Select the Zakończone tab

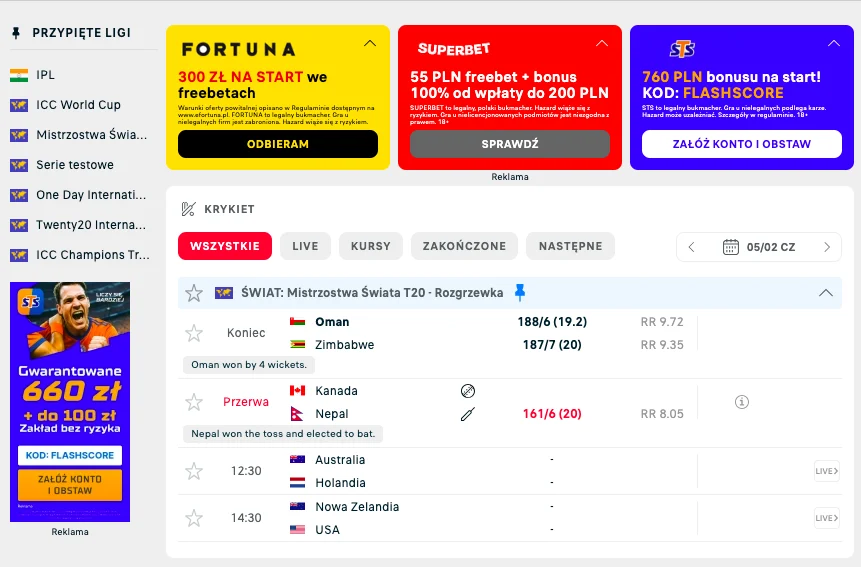pos(463,246)
